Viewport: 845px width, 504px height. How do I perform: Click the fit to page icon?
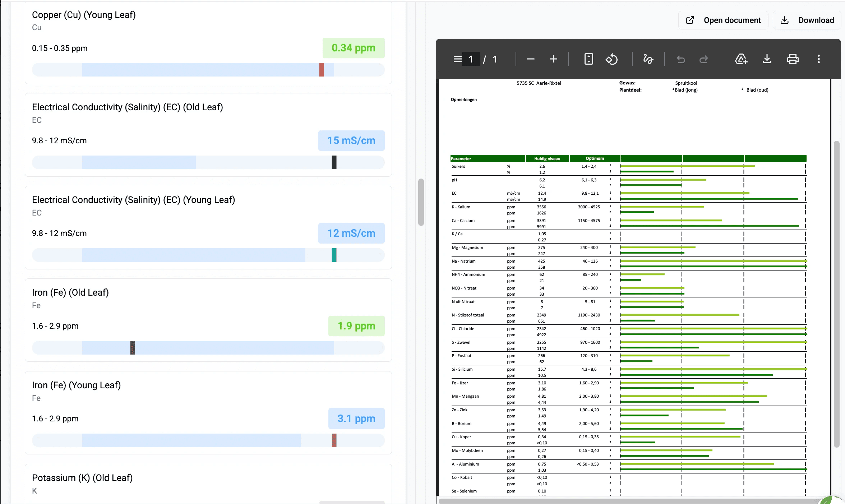tap(588, 59)
